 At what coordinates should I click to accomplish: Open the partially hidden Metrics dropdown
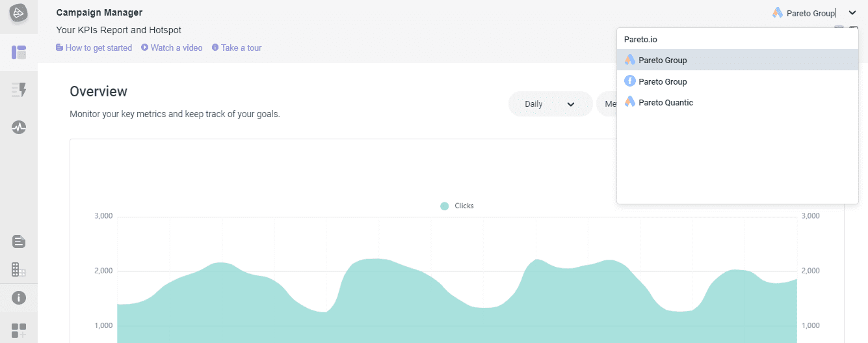(607, 104)
